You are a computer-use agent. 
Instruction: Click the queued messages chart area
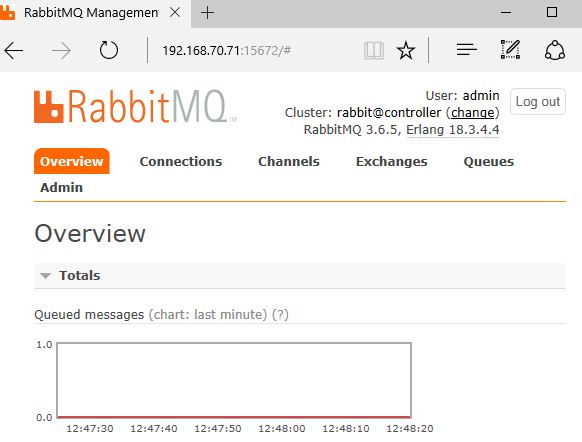click(234, 380)
